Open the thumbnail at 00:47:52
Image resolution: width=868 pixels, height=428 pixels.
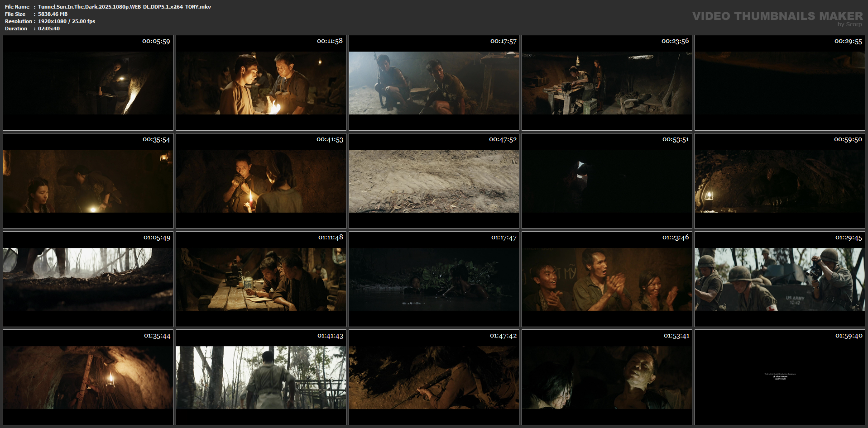pyautogui.click(x=434, y=181)
